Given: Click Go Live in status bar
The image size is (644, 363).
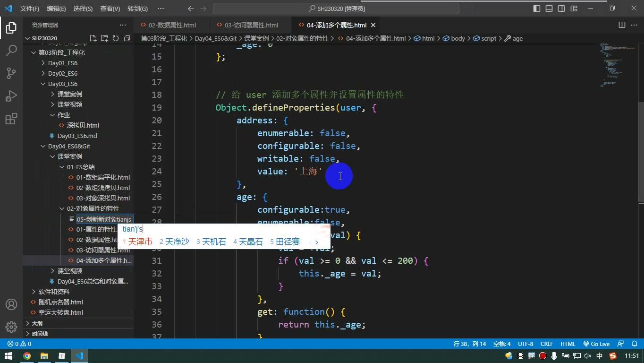Looking at the screenshot, I should coord(596,344).
